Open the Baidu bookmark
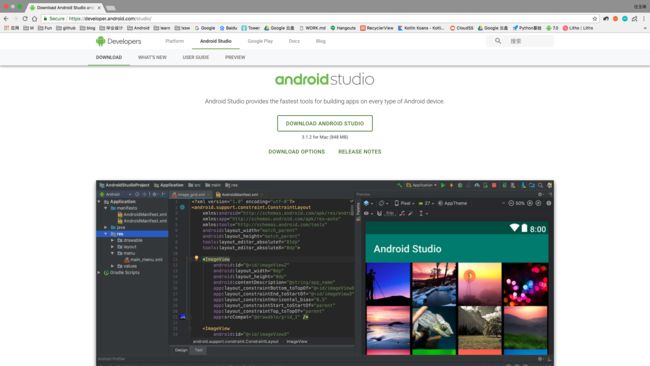The height and width of the screenshot is (366, 650). (228, 28)
